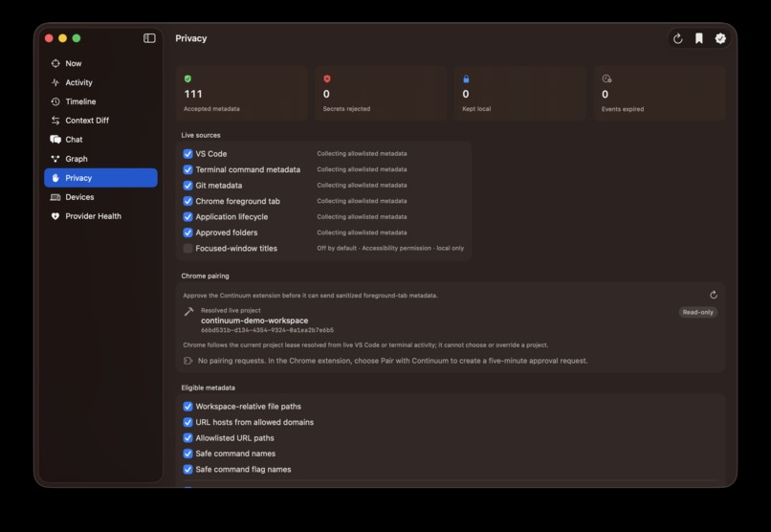
Task: Click the Secrets rejected card
Action: point(381,94)
